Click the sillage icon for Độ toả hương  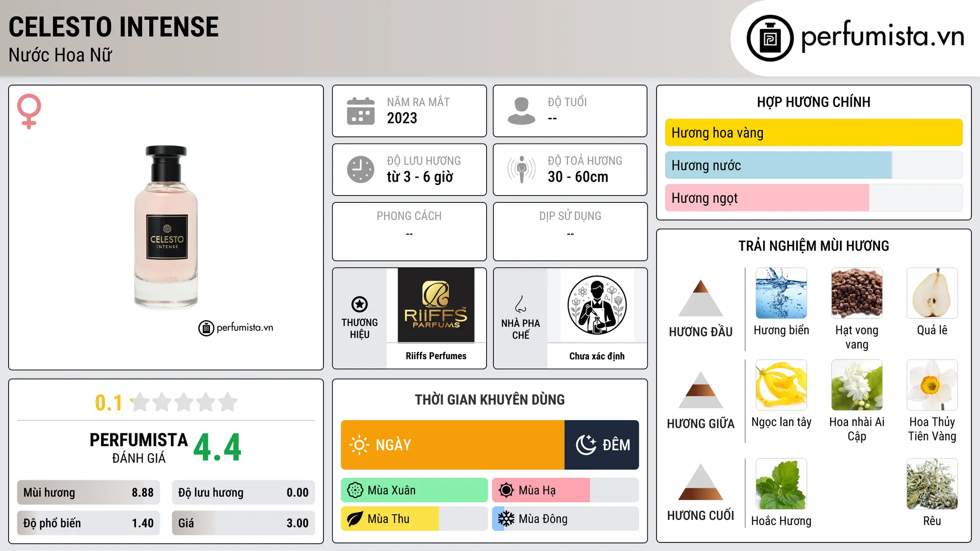(x=521, y=169)
